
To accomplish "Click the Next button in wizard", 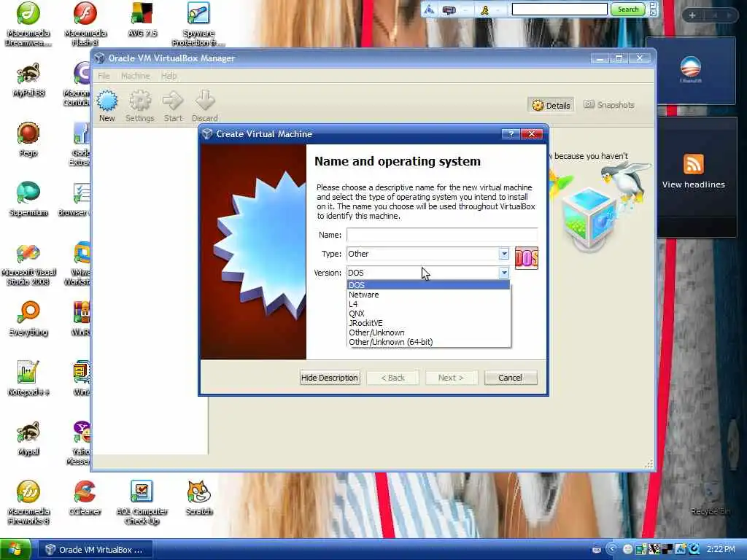I will tap(451, 378).
